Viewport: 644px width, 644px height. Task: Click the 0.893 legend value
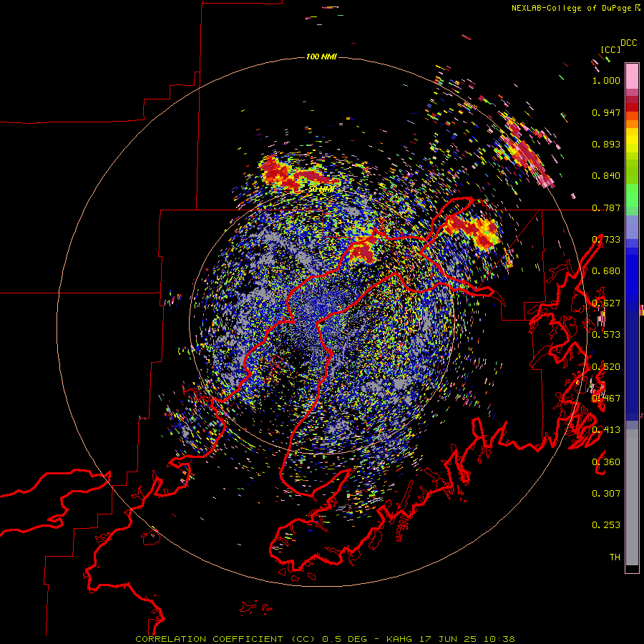pyautogui.click(x=606, y=144)
